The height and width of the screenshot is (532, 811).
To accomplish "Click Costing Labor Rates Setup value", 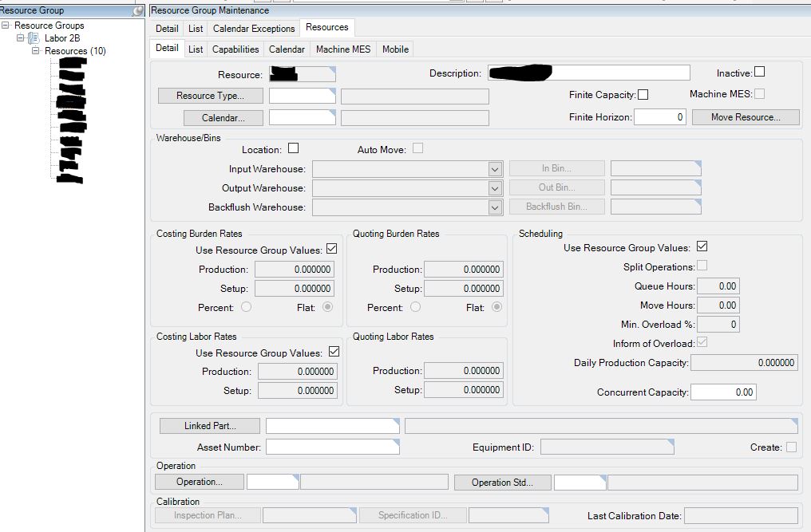I will point(298,390).
